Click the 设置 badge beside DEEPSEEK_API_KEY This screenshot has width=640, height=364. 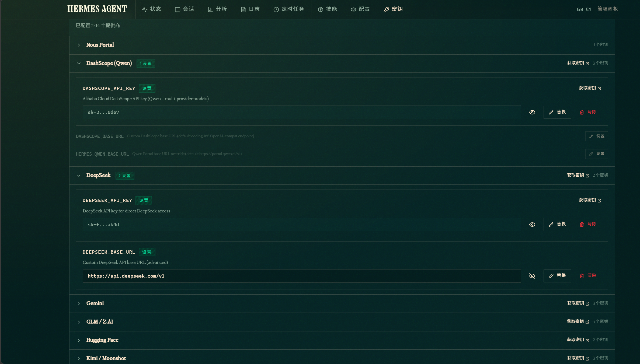144,201
